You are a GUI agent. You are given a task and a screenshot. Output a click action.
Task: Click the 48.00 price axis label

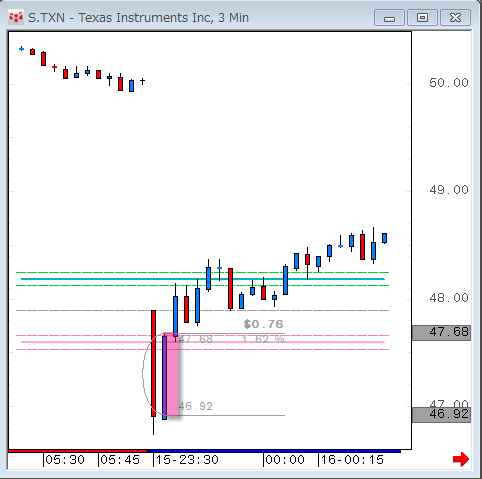(449, 298)
